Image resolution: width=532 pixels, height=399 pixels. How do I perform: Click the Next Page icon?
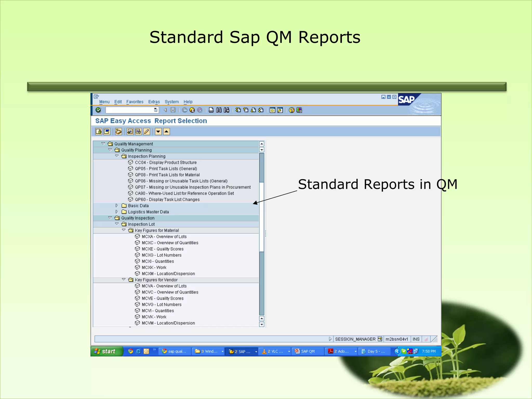pyautogui.click(x=253, y=110)
